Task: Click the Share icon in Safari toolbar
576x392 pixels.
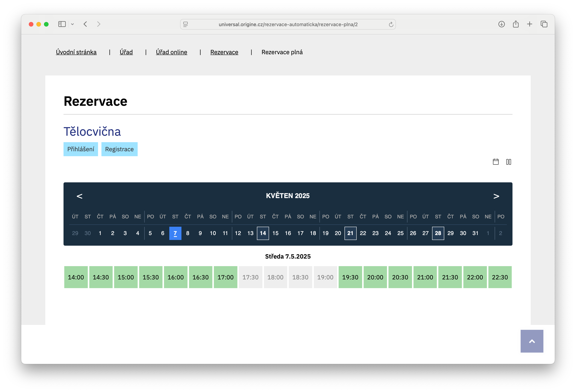Action: [x=516, y=24]
